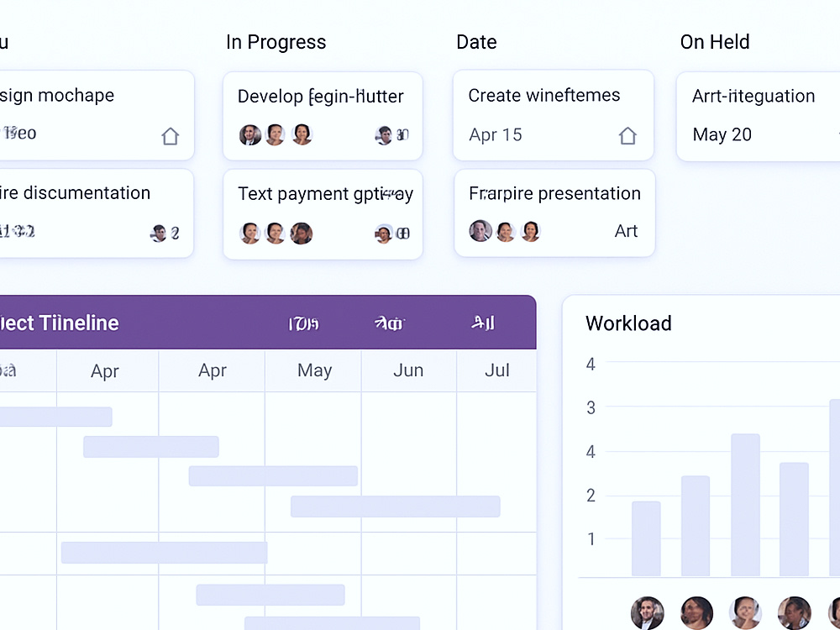Click home icon on Create wineftemes card
This screenshot has height=630, width=840.
[627, 135]
